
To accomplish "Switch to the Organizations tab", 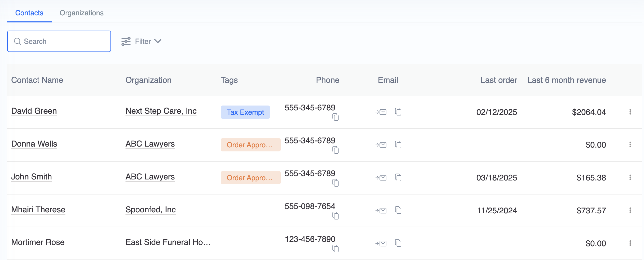I will pos(81,13).
